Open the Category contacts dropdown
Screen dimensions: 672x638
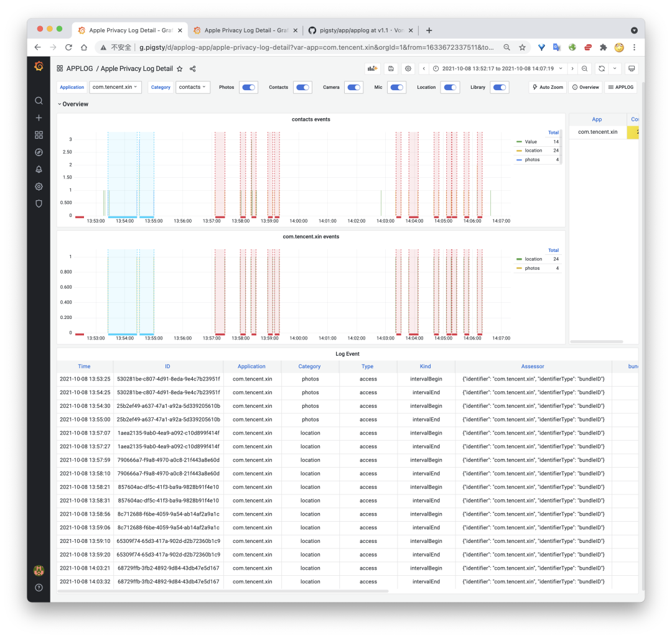tap(193, 87)
